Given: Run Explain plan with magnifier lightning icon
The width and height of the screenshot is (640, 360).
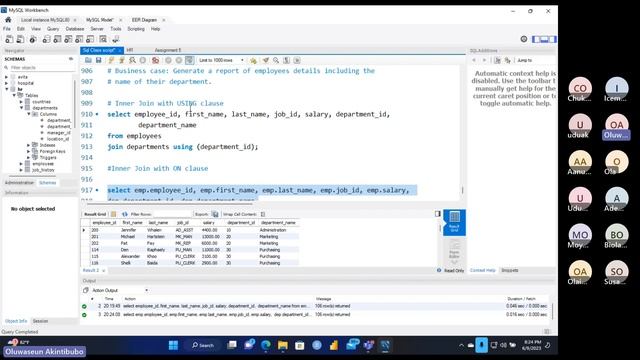Looking at the screenshot, I should [132, 60].
